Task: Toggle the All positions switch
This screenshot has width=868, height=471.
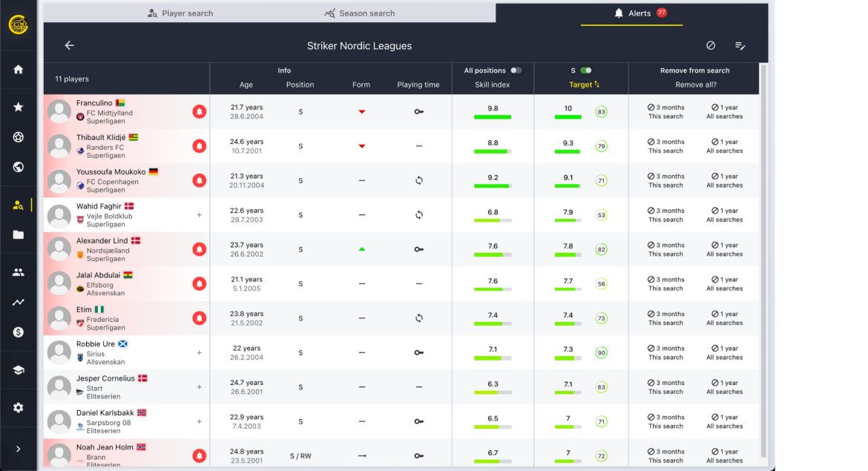Action: click(516, 70)
